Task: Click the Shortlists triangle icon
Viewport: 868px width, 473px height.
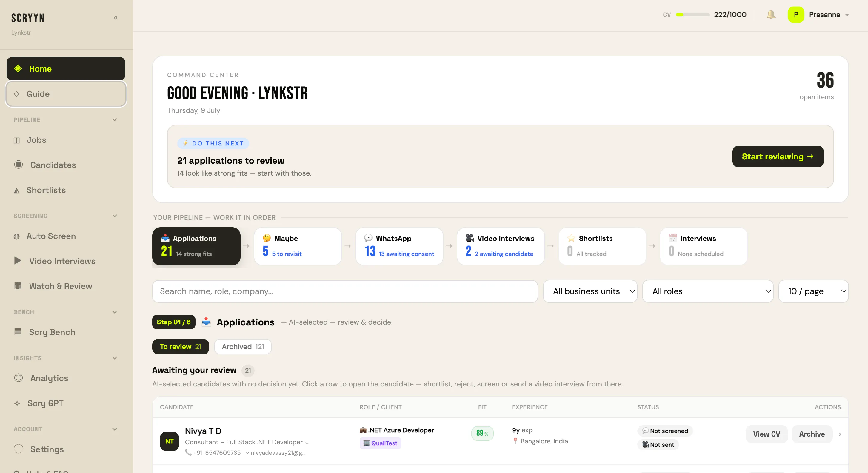Action: point(16,191)
